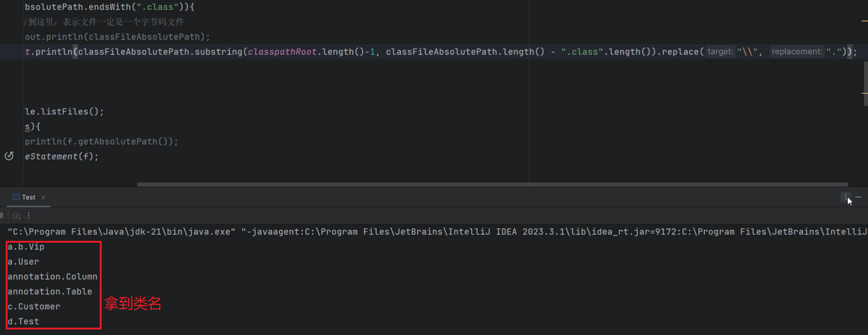868x335 pixels.
Task: Click the 'target:' parameter inlay hint
Action: click(x=720, y=52)
